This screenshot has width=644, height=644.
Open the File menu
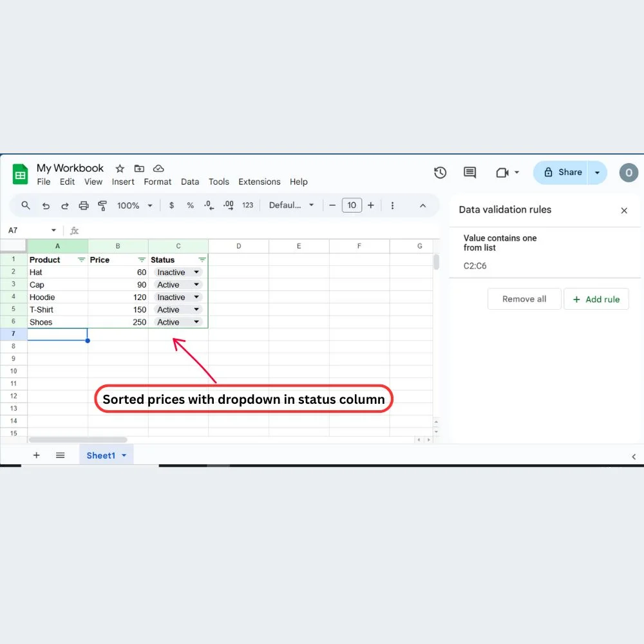44,182
